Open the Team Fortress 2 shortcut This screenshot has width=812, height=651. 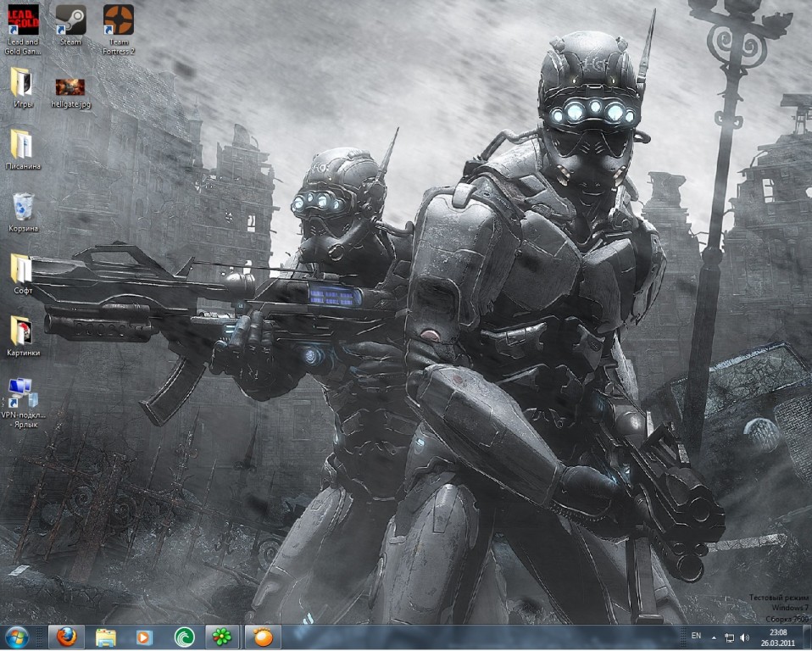[x=119, y=30]
